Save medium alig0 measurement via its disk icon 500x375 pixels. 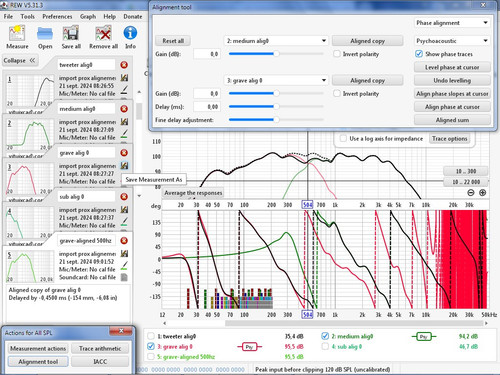[124, 122]
